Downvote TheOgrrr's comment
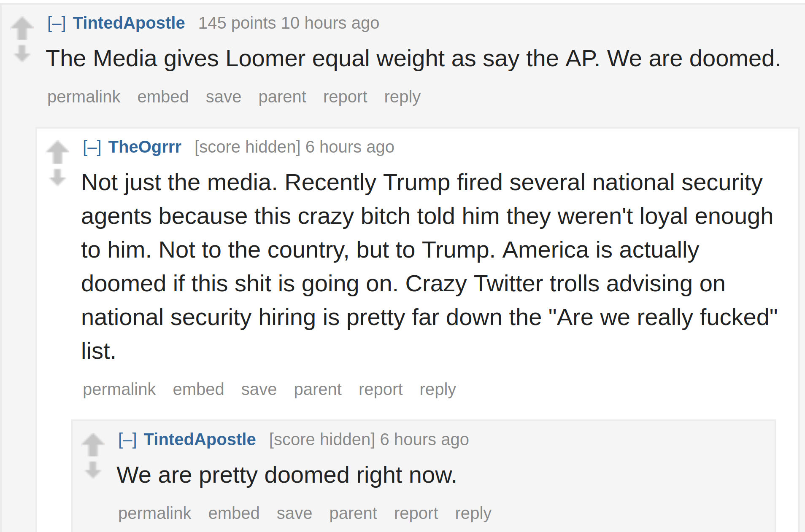805x532 pixels. (57, 177)
